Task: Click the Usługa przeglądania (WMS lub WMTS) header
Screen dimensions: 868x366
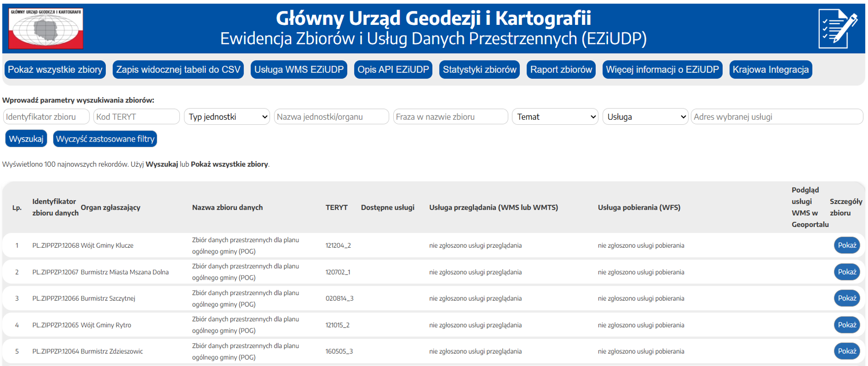Action: (494, 207)
